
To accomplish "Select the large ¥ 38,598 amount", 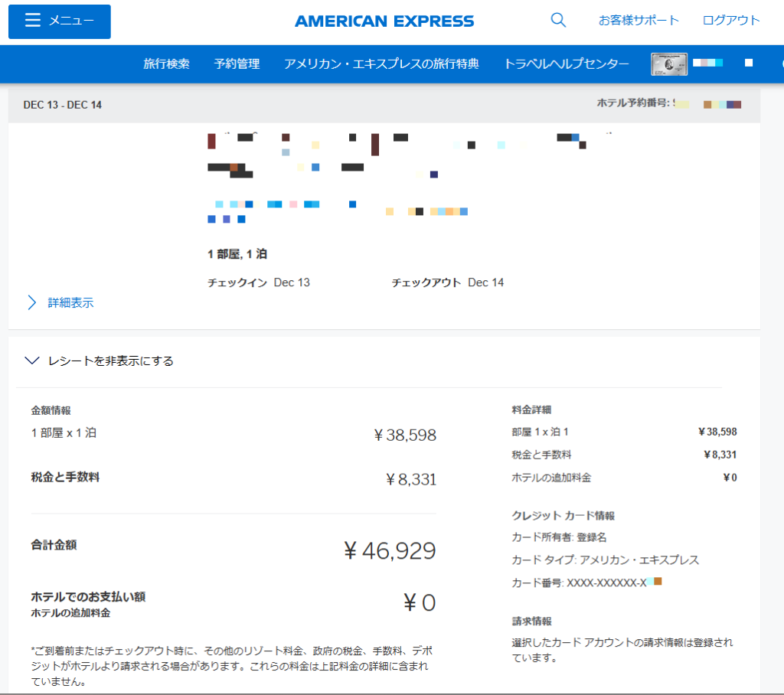I will (x=405, y=435).
